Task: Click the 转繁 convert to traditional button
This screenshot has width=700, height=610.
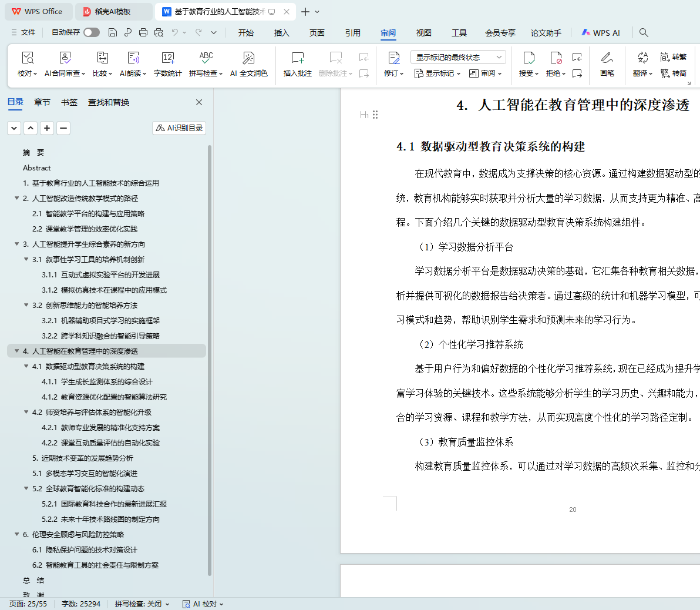Action: [x=673, y=57]
